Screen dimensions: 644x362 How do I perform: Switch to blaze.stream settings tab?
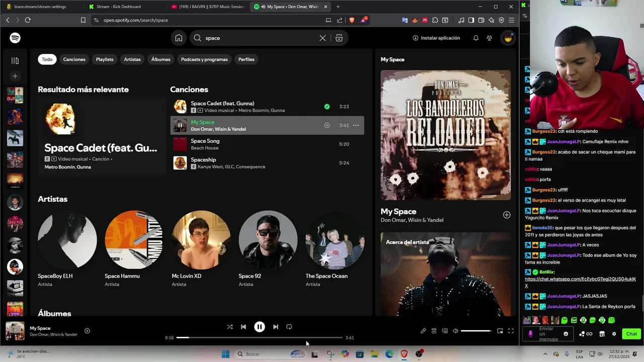click(40, 7)
